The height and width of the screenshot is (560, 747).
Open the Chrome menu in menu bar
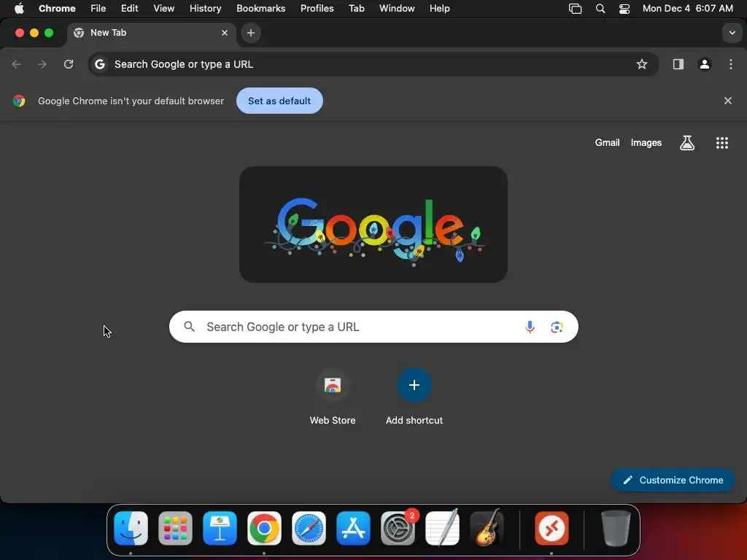57,9
